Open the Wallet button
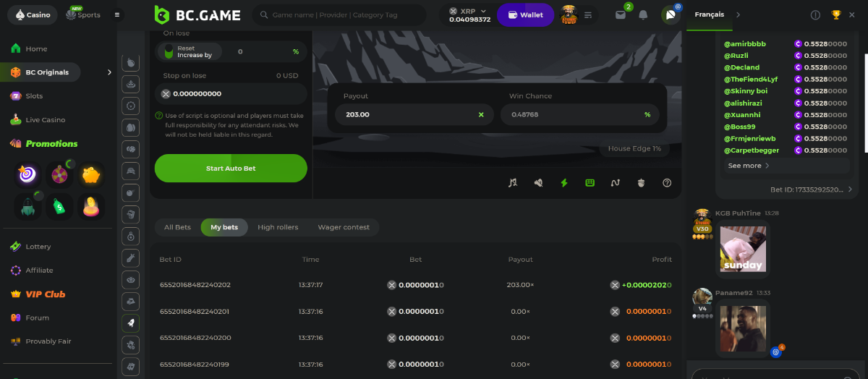Screen dimensions: 868x379 pyautogui.click(x=525, y=14)
